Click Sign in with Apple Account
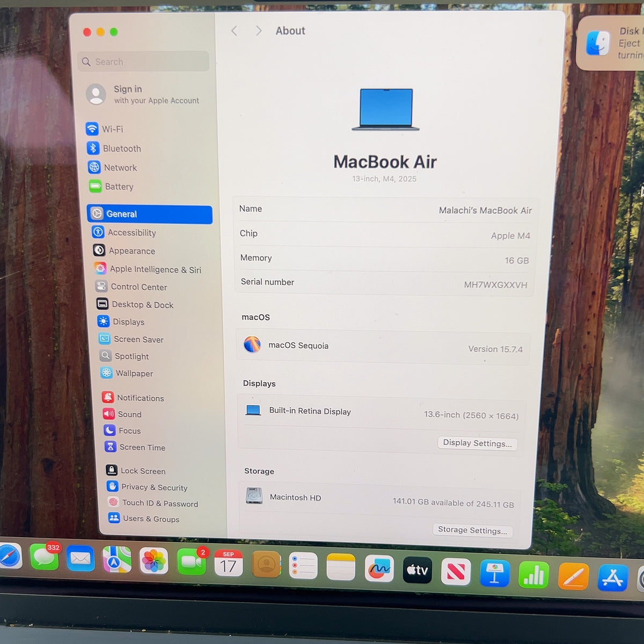 pyautogui.click(x=143, y=94)
